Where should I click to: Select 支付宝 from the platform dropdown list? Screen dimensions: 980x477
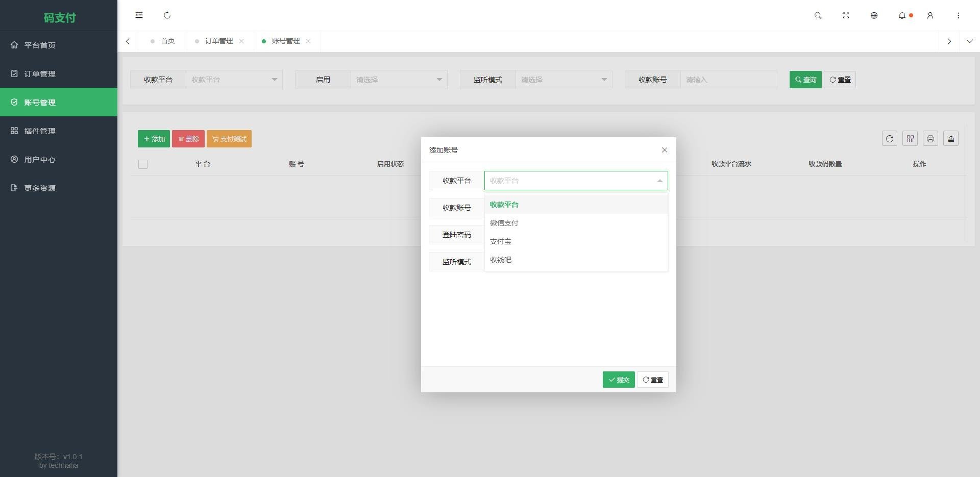pos(500,241)
